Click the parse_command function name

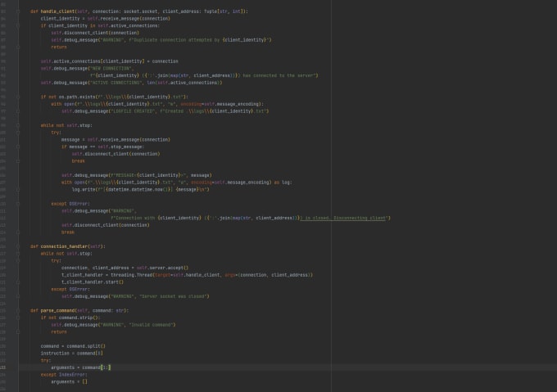pos(57,310)
